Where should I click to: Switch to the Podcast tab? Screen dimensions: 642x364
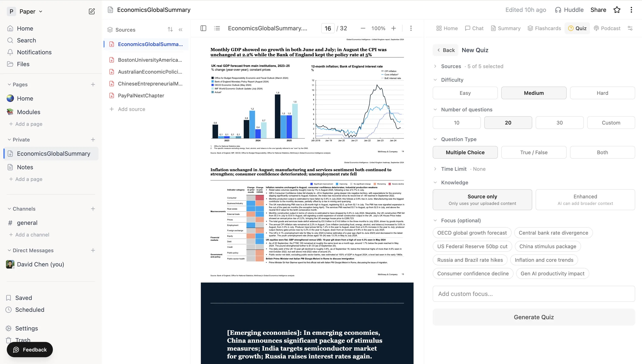[x=607, y=28]
